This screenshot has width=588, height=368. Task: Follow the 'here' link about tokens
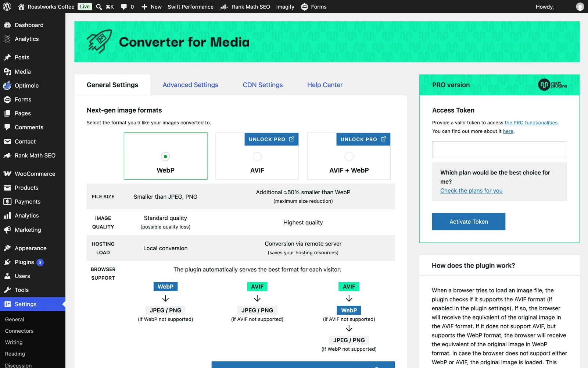(508, 131)
